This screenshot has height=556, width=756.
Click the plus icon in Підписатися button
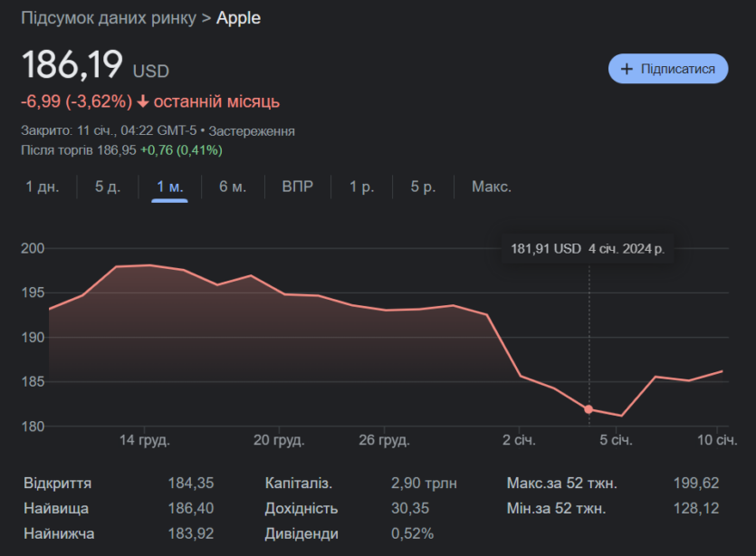click(627, 69)
